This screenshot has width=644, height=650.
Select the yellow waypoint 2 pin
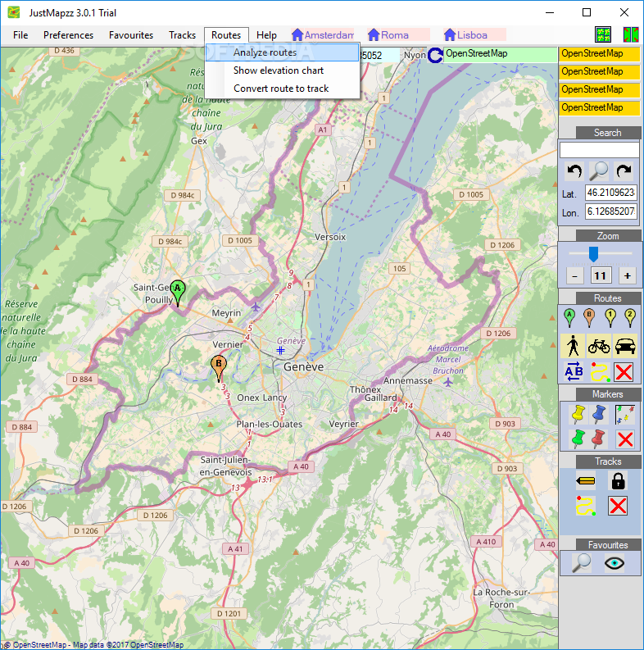click(x=630, y=317)
